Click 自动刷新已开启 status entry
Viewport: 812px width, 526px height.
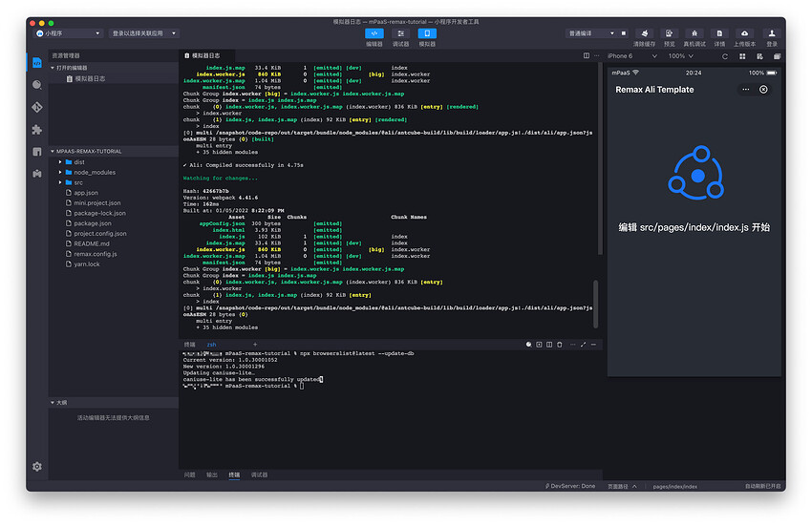click(763, 486)
